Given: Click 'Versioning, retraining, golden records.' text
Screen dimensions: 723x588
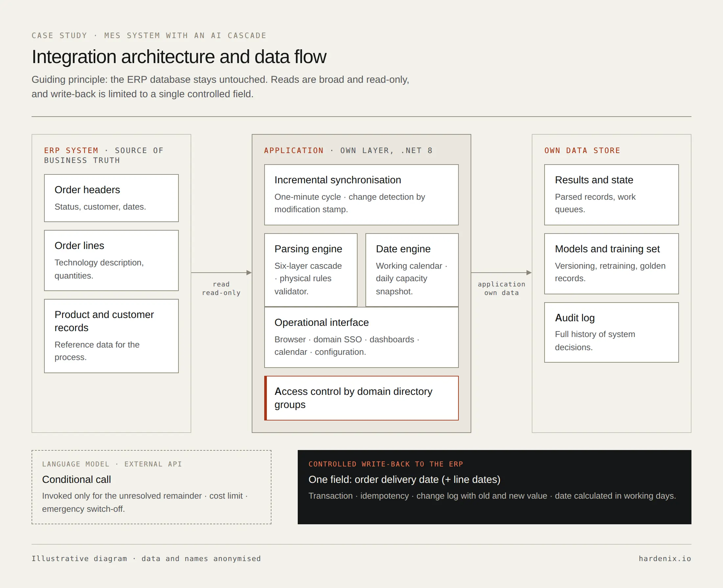Looking at the screenshot, I should click(x=610, y=272).
